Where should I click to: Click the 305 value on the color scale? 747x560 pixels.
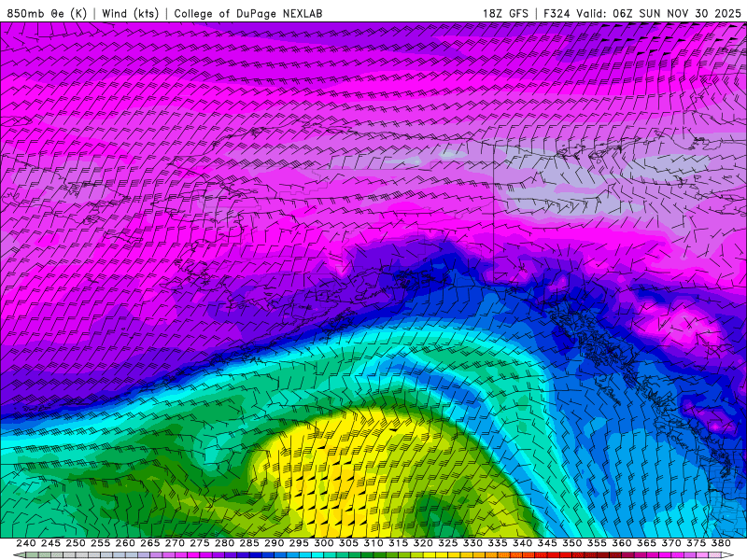(x=348, y=543)
